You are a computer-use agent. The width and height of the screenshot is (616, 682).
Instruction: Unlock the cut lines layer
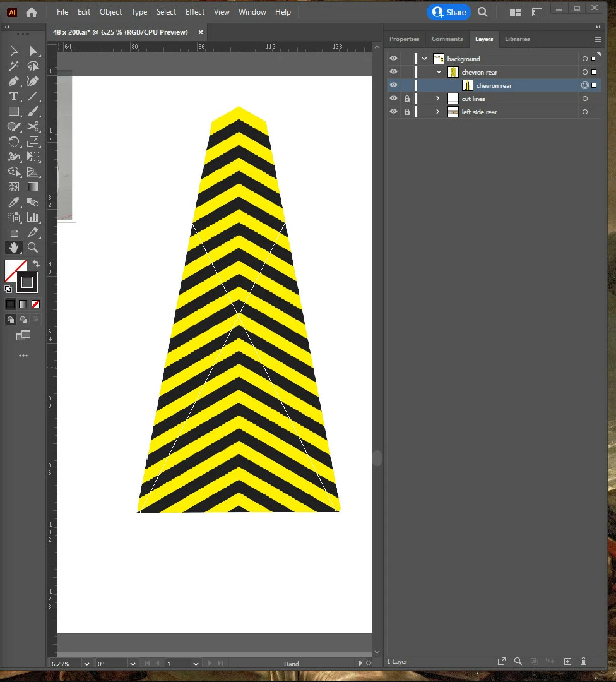pos(407,99)
